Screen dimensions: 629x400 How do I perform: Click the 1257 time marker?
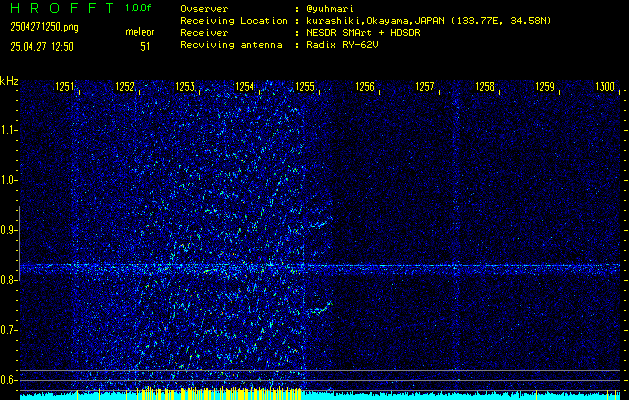coord(425,87)
